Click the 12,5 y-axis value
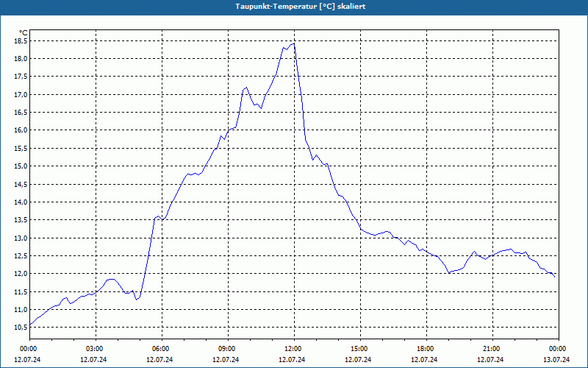The width and height of the screenshot is (588, 368). [21, 255]
